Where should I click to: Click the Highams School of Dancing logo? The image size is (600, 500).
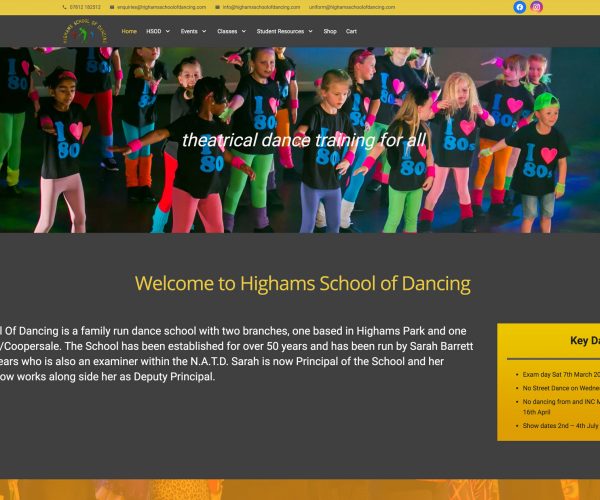[85, 33]
